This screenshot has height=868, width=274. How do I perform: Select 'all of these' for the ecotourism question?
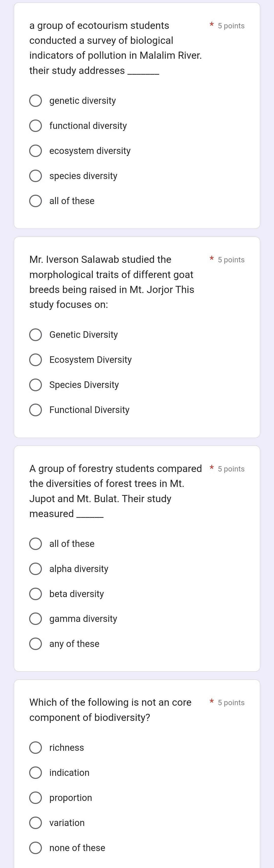(36, 201)
